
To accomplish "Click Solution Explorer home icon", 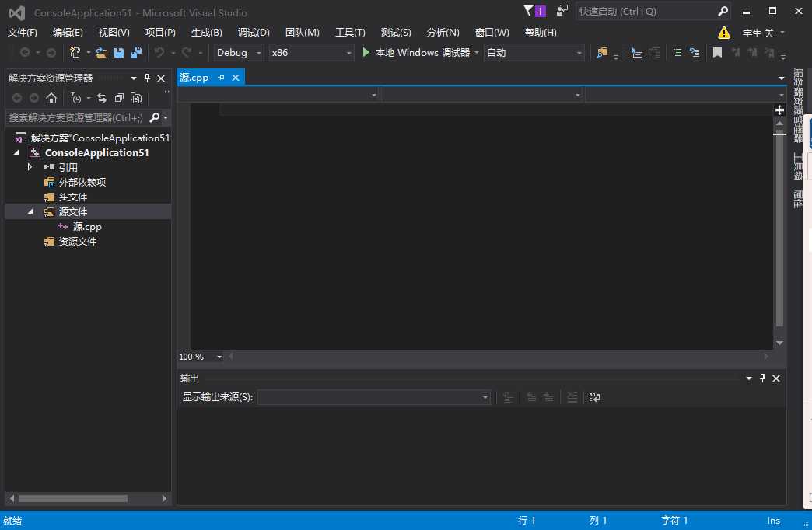I will [x=51, y=98].
